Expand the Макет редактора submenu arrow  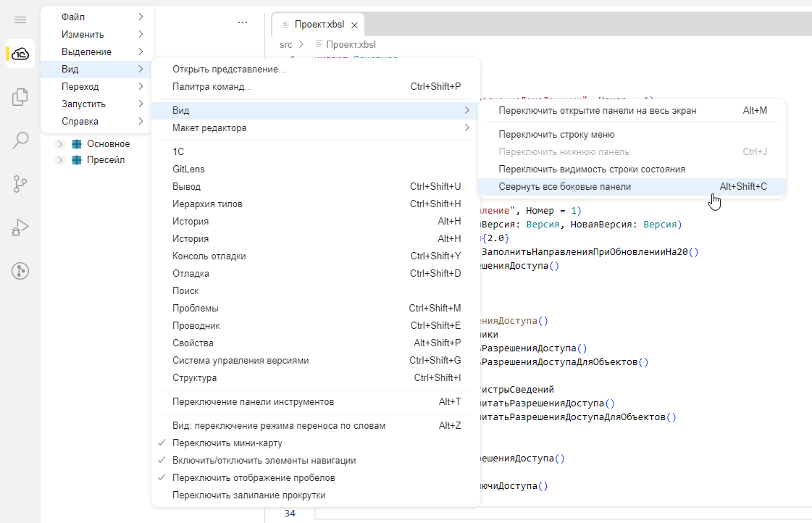(466, 128)
